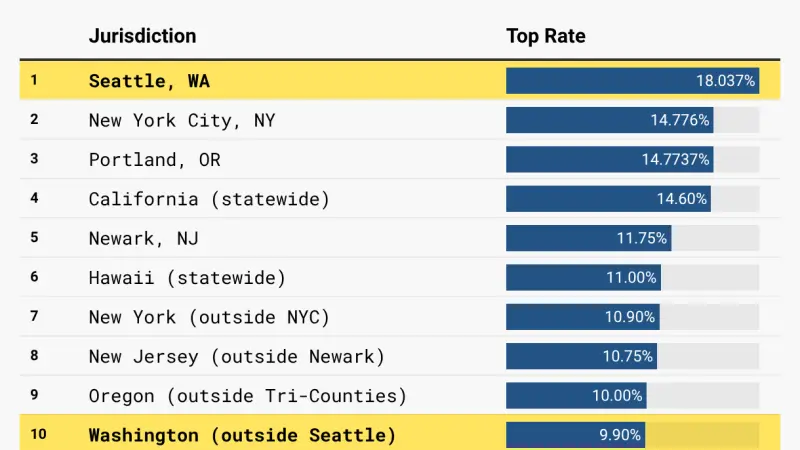Click the 9.90% Washington rate bar
This screenshot has width=800, height=450.
[x=575, y=435]
